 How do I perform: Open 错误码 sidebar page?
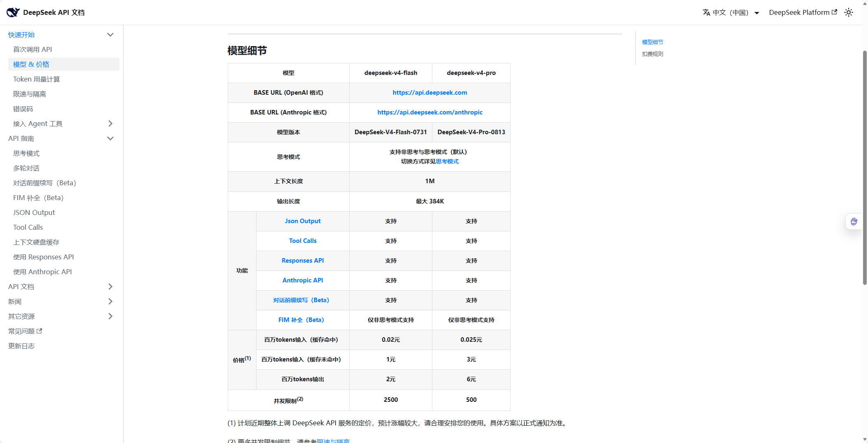pyautogui.click(x=64, y=109)
